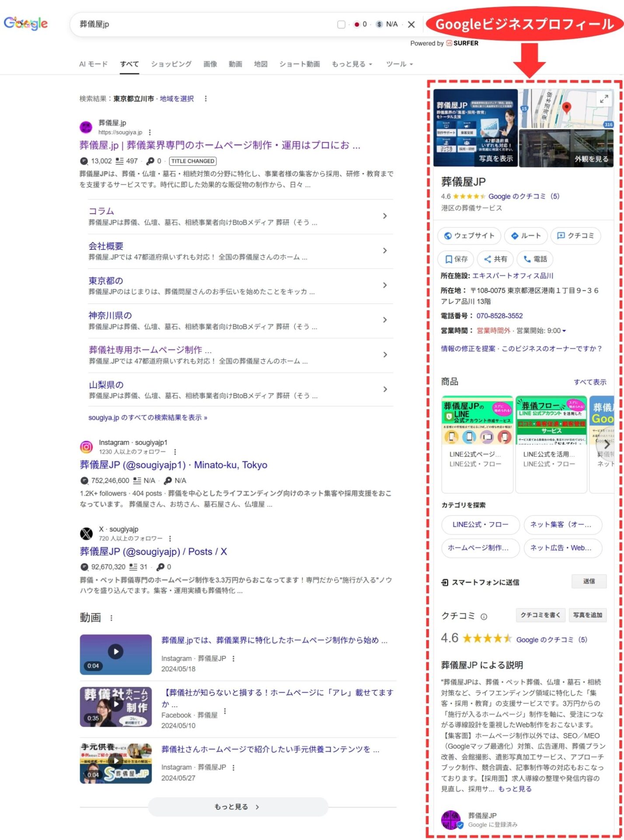Click the ウェブサイト button
Screen dimensions: 624x840
tap(469, 236)
